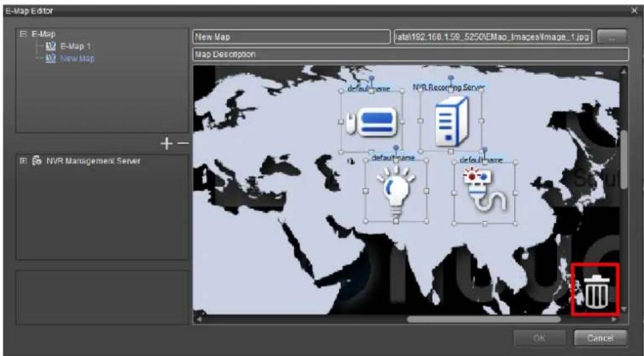Select New Map in the tree

click(77, 58)
